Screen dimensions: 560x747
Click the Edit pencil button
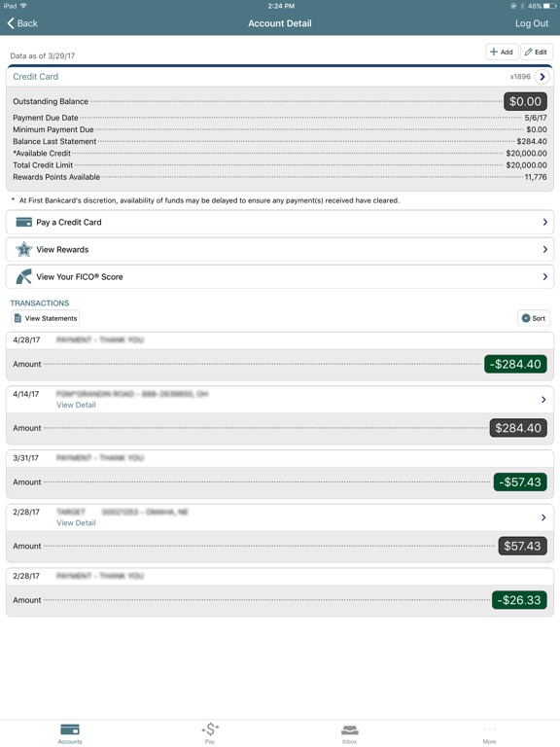point(537,52)
